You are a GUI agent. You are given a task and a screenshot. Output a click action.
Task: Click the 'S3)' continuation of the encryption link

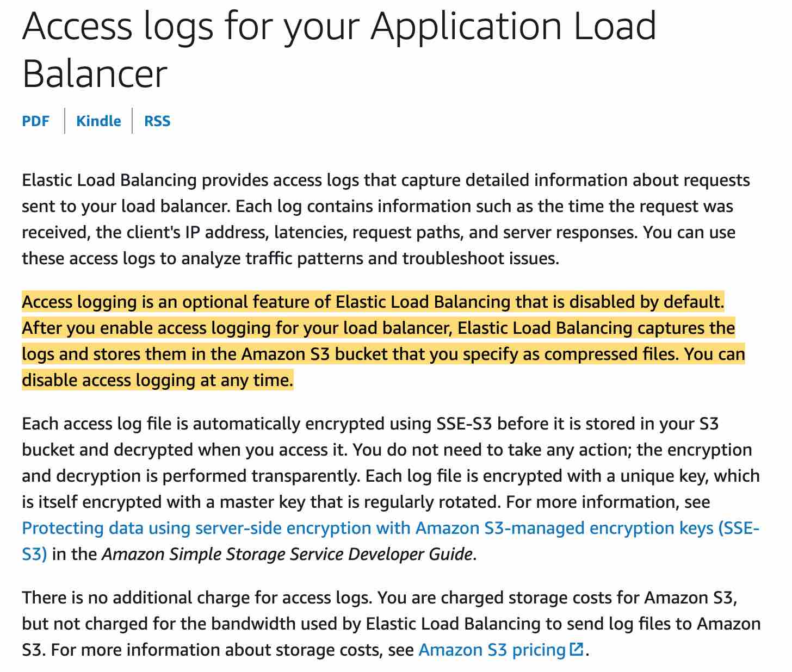(34, 554)
